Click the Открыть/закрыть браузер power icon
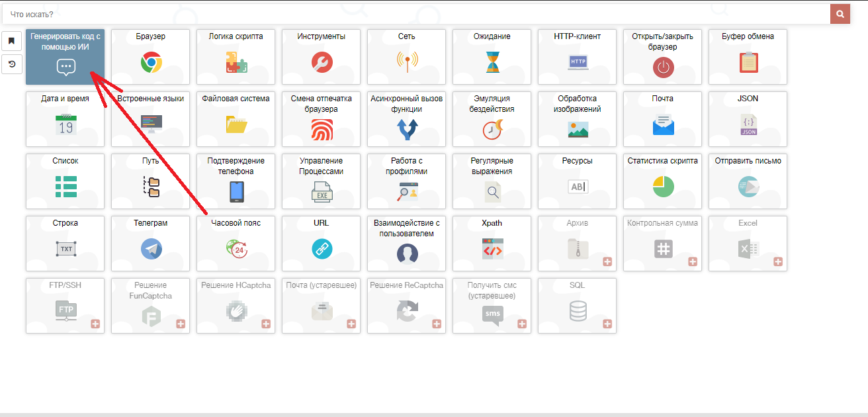Image resolution: width=868 pixels, height=417 pixels. 662,67
